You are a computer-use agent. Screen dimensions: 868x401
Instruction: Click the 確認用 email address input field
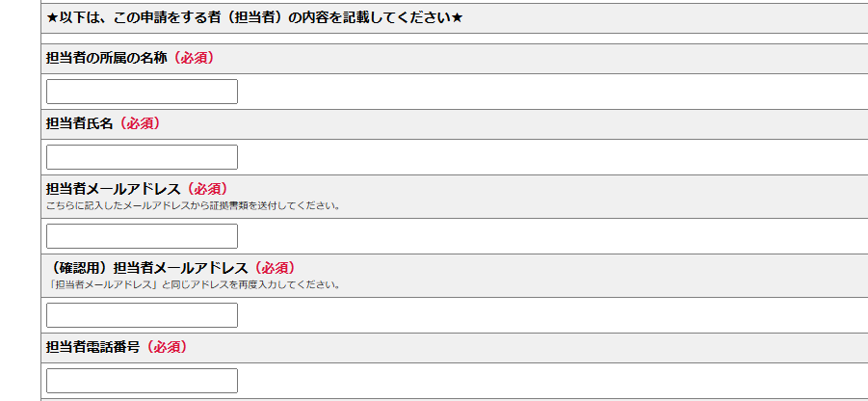[142, 315]
